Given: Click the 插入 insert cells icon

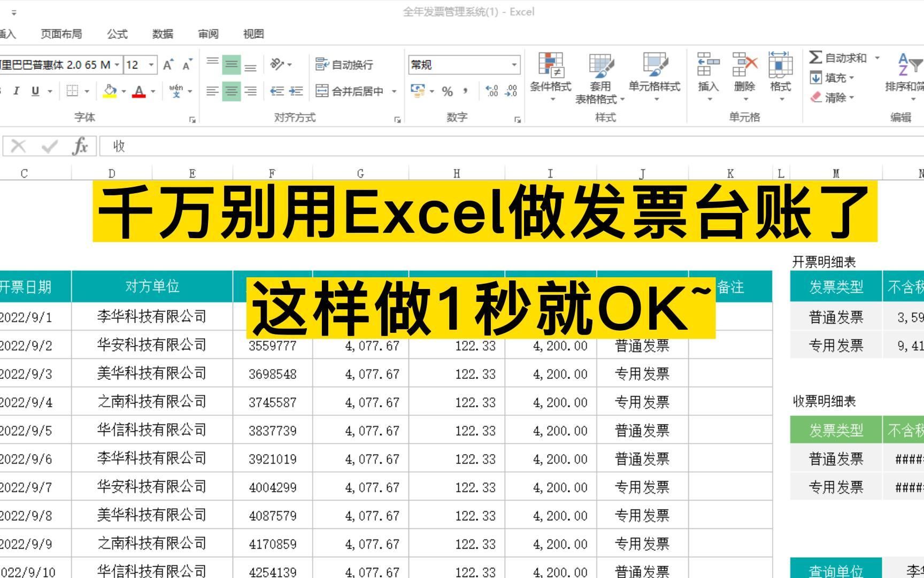Looking at the screenshot, I should coord(708,64).
